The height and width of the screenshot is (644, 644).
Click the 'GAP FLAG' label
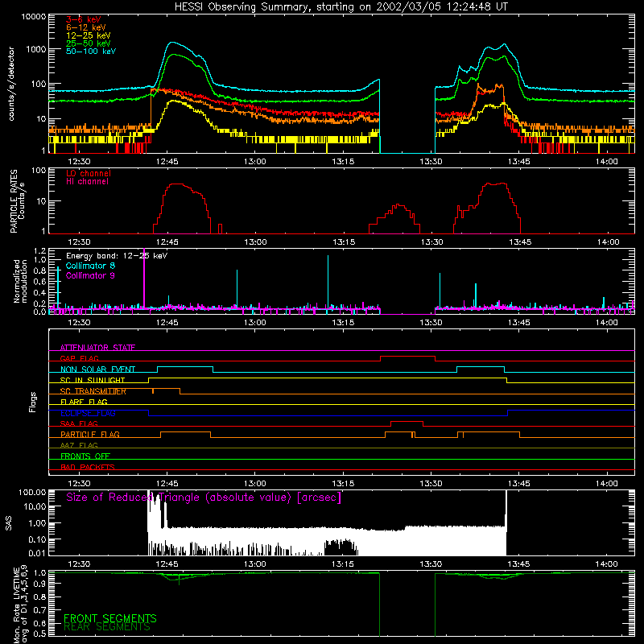point(79,358)
